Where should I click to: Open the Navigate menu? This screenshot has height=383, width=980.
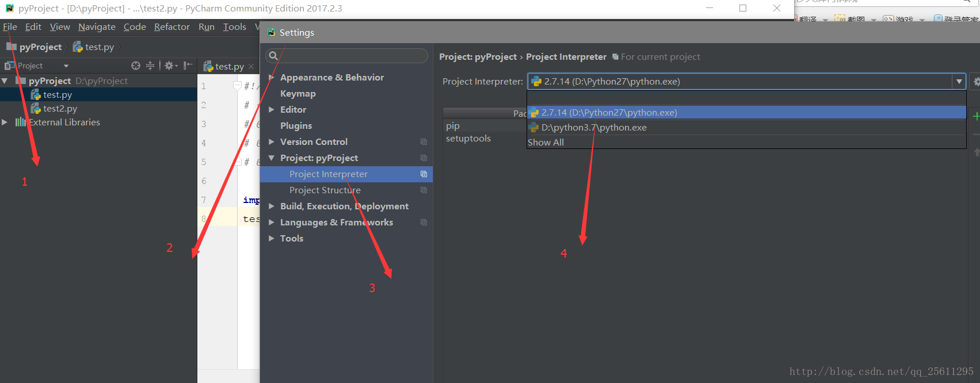(x=97, y=27)
